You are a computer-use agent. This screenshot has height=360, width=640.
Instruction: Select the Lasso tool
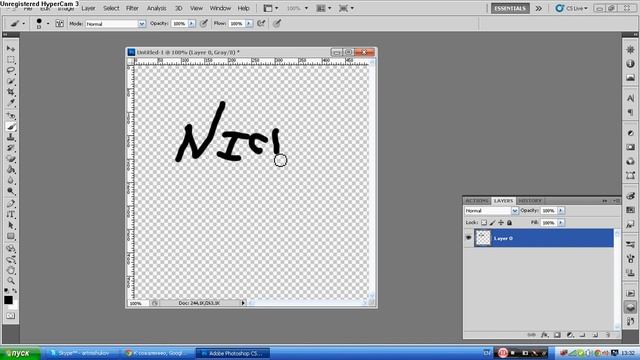pos(11,70)
